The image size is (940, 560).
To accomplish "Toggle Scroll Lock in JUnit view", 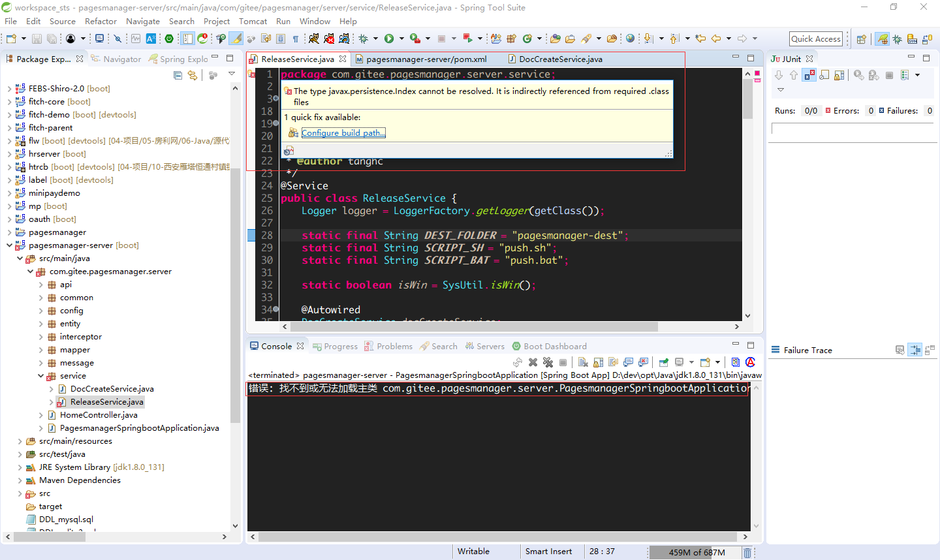I will [839, 75].
